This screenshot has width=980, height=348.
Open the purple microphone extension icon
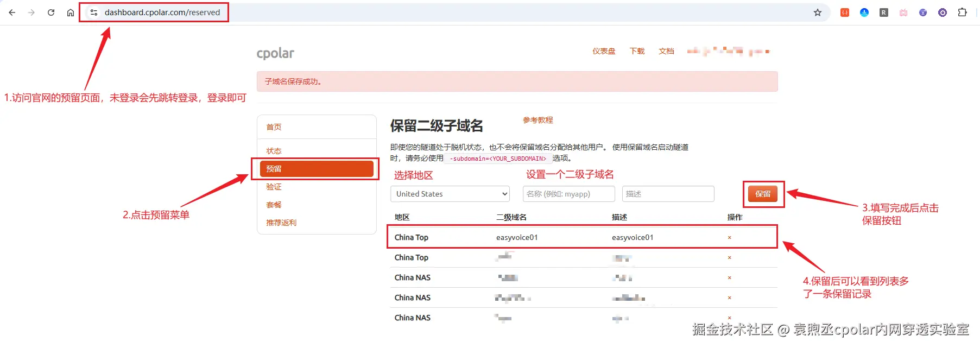[x=923, y=12]
